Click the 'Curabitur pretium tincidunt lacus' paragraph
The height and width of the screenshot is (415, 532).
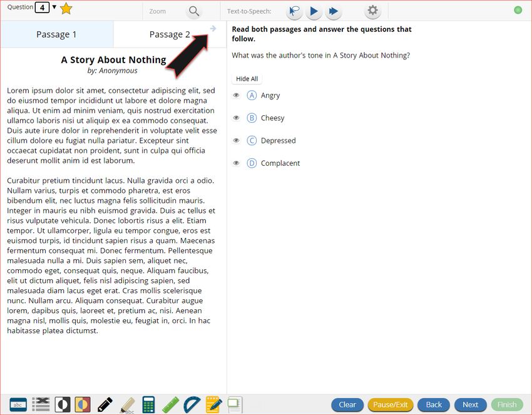(111, 255)
